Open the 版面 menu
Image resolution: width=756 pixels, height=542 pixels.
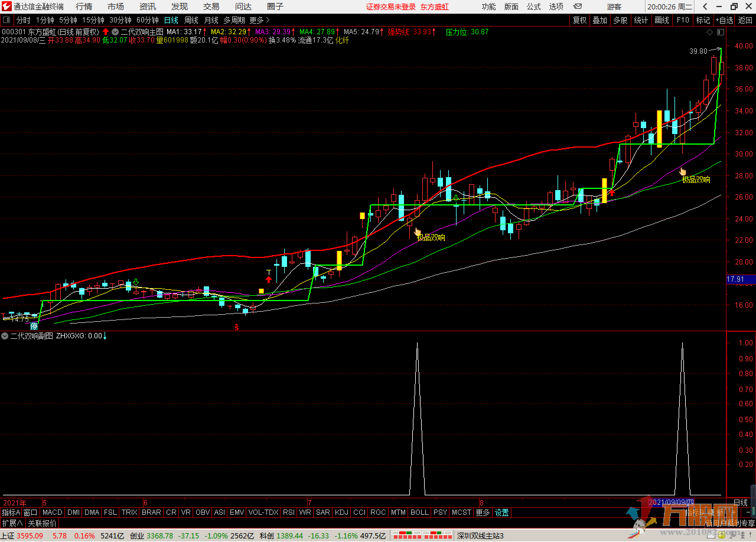coord(511,6)
